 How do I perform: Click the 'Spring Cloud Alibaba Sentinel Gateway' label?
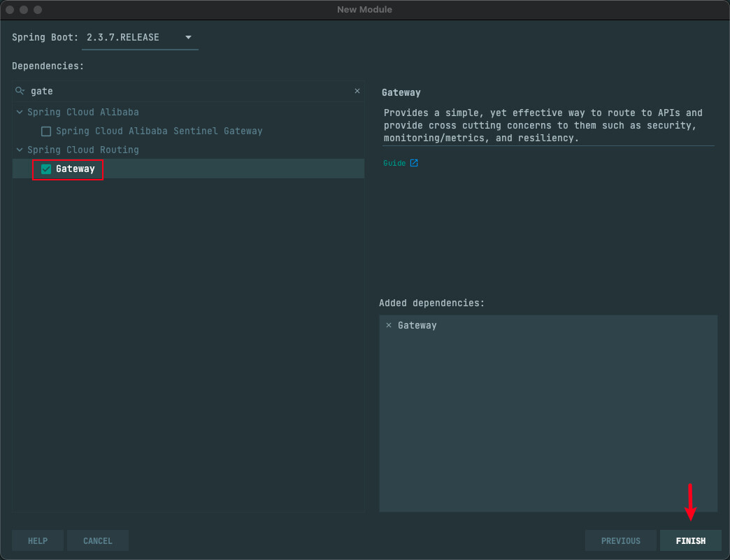point(159,131)
